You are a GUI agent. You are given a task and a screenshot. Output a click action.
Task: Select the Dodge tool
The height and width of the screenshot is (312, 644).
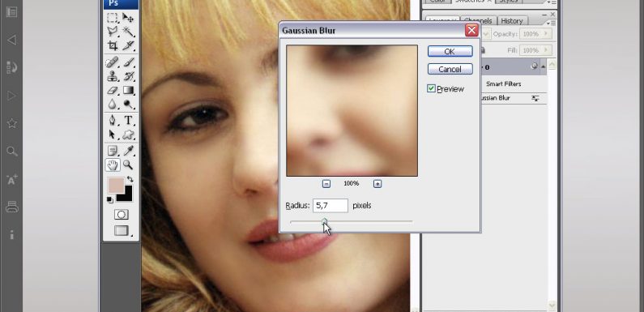click(x=128, y=104)
